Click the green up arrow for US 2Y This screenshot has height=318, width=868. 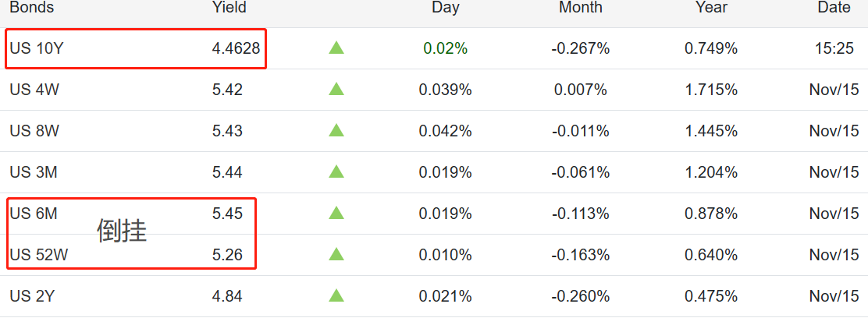[336, 295]
